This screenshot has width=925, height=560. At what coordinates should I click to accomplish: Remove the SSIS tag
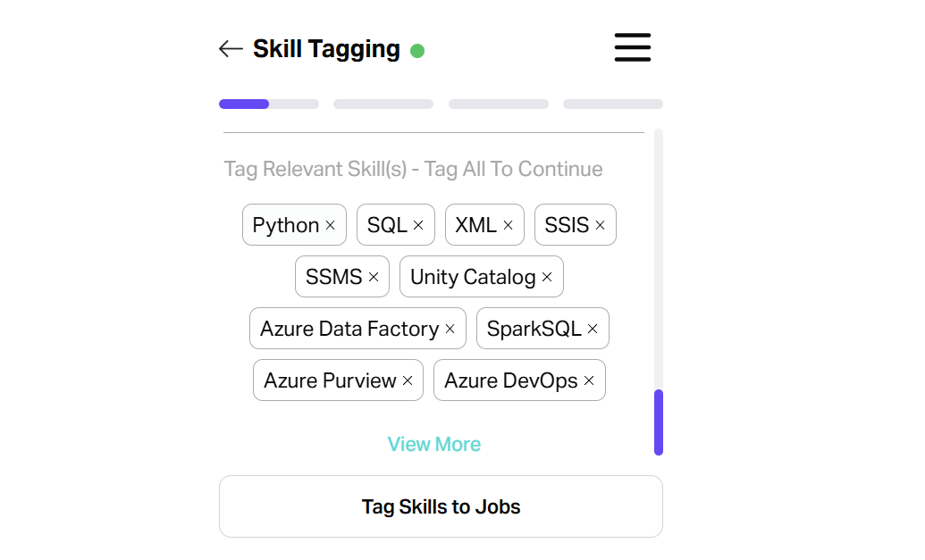(x=600, y=226)
